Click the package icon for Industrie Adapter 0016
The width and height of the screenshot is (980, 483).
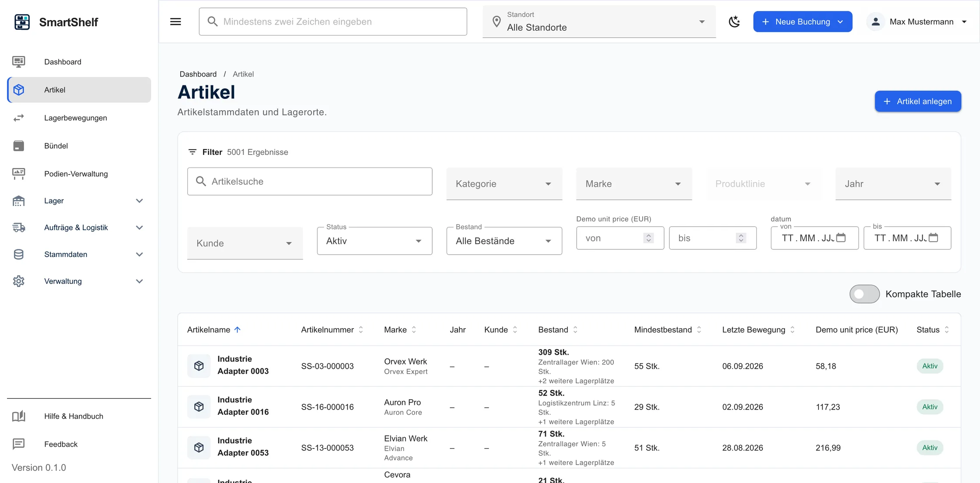pyautogui.click(x=199, y=406)
